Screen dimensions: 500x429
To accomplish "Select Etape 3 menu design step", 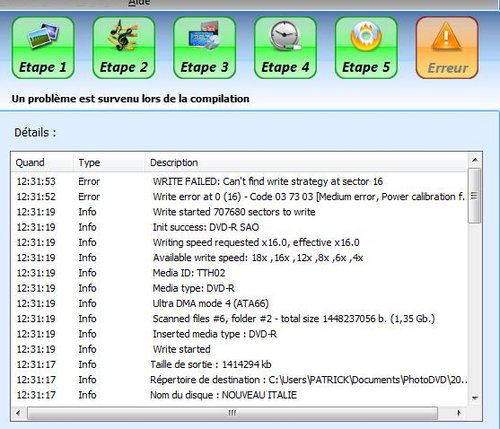I will tap(205, 48).
